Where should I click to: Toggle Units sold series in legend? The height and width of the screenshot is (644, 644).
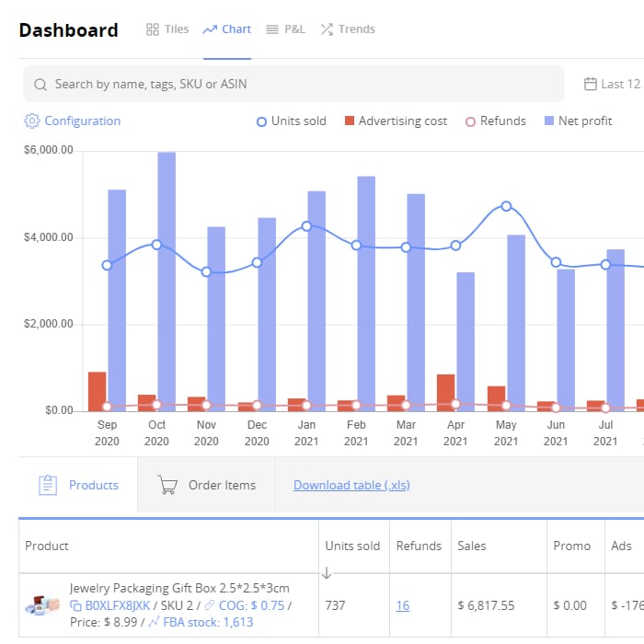point(290,121)
